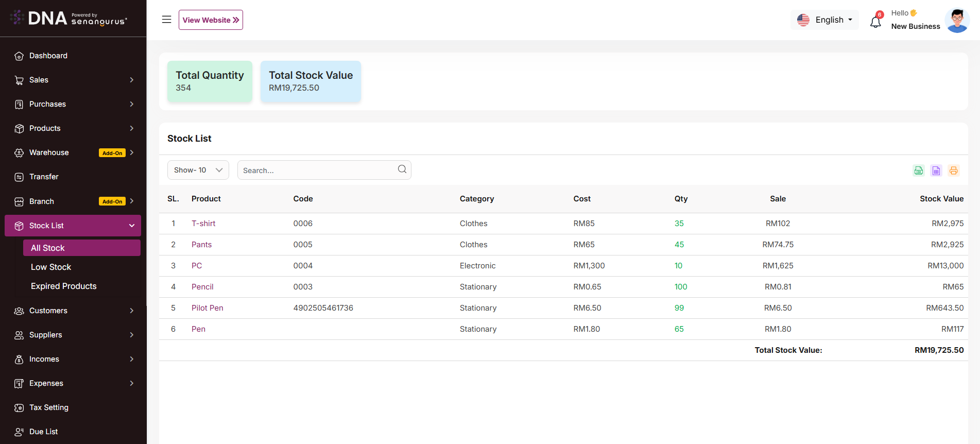Open the user profile avatar
The height and width of the screenshot is (444, 980).
957,21
